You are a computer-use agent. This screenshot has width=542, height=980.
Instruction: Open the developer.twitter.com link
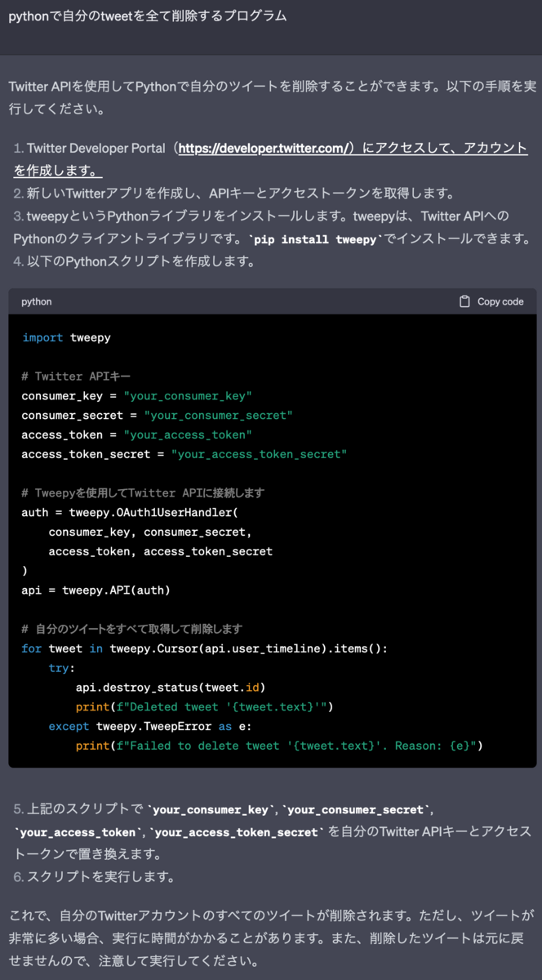pyautogui.click(x=265, y=149)
